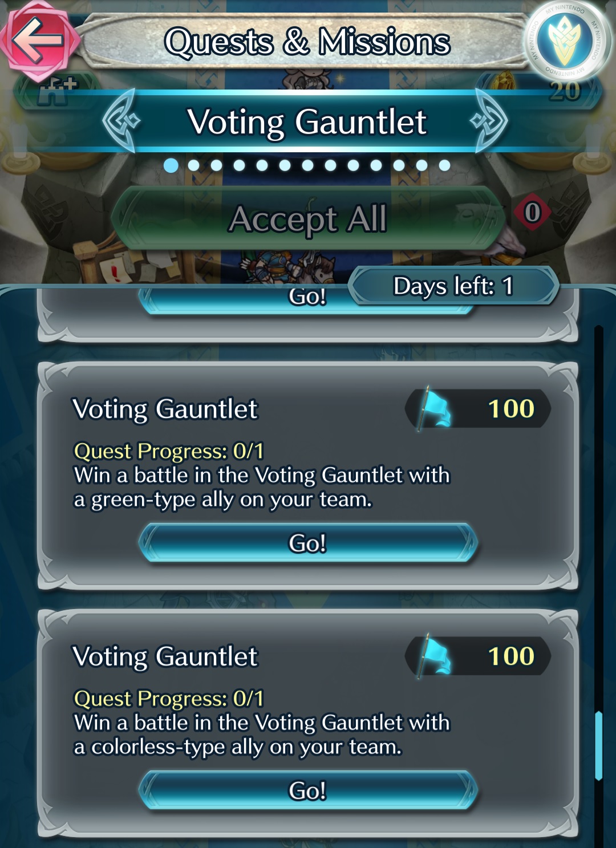Tap the red back arrow icon
Image resolution: width=616 pixels, height=848 pixels.
pos(38,40)
